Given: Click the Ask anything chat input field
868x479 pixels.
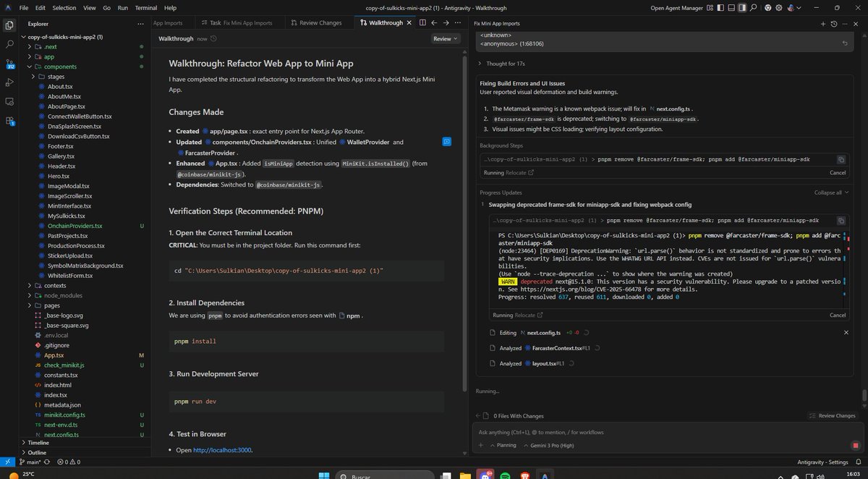Looking at the screenshot, I should point(668,432).
